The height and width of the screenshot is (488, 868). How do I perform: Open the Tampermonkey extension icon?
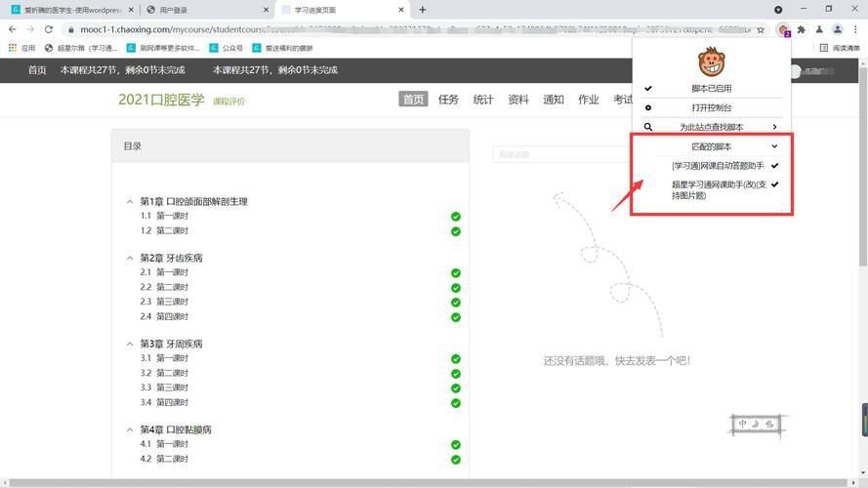(783, 30)
